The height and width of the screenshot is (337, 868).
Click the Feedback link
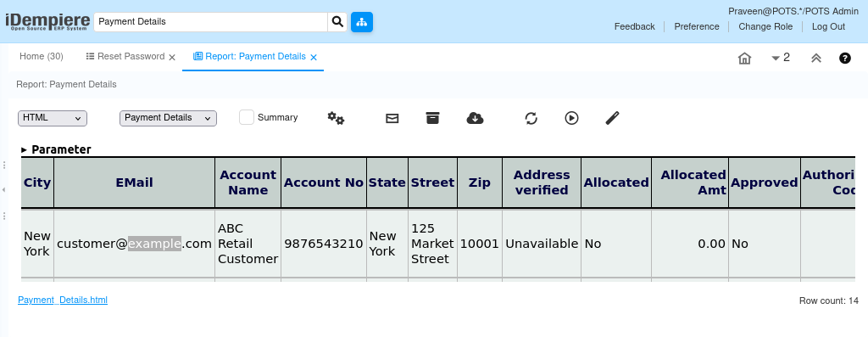[634, 26]
